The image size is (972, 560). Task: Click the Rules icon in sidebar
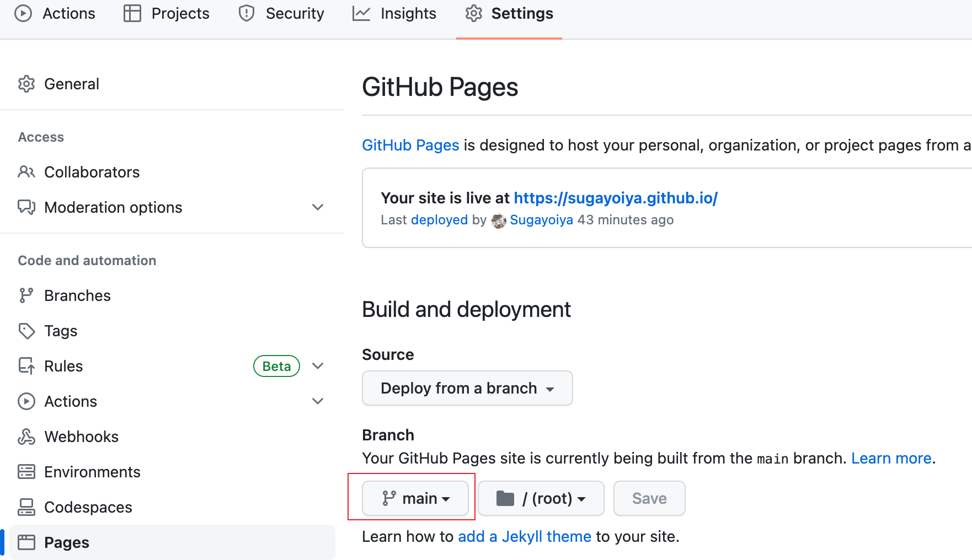(26, 366)
